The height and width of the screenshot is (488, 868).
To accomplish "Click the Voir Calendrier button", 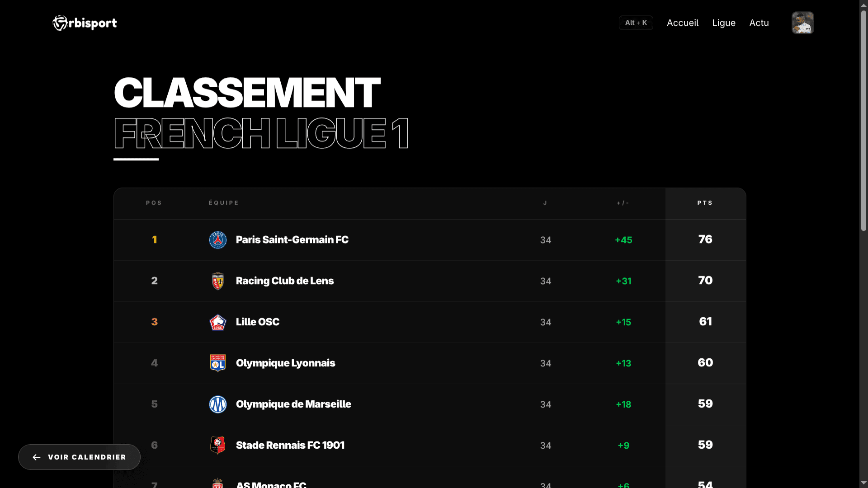I will (79, 457).
